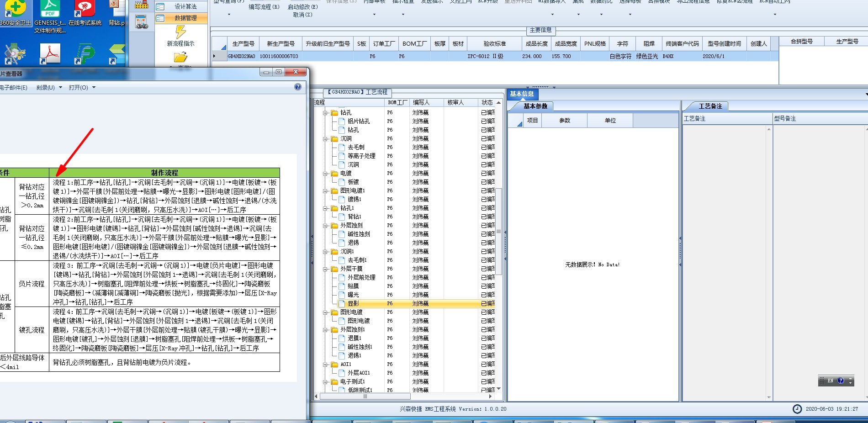
Task: Select the 碱性蚀刻 process item
Action: click(359, 234)
